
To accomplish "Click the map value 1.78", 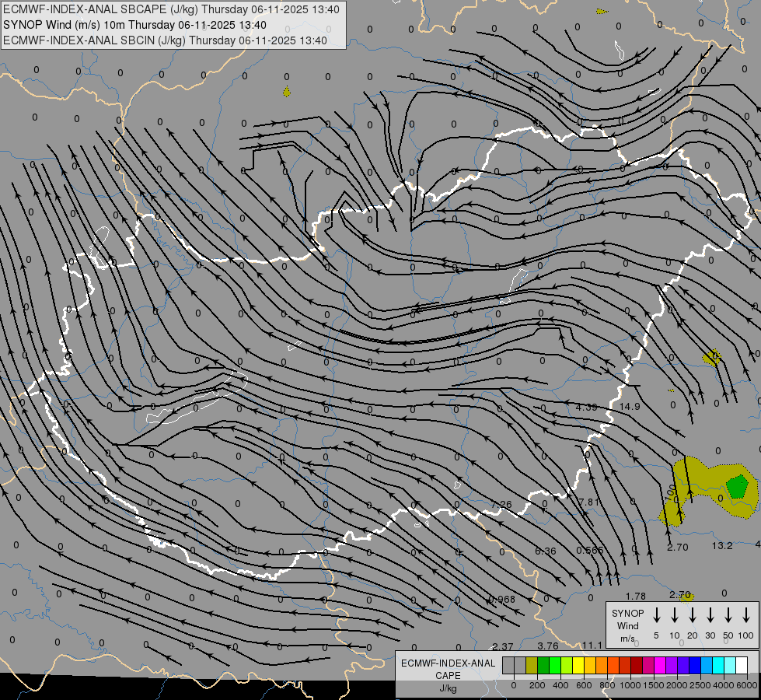I will pos(636,596).
